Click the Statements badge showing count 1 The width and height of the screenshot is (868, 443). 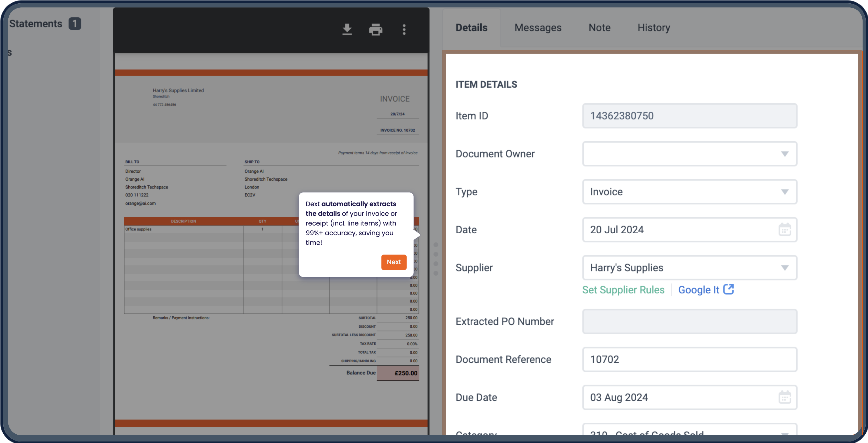coord(75,23)
